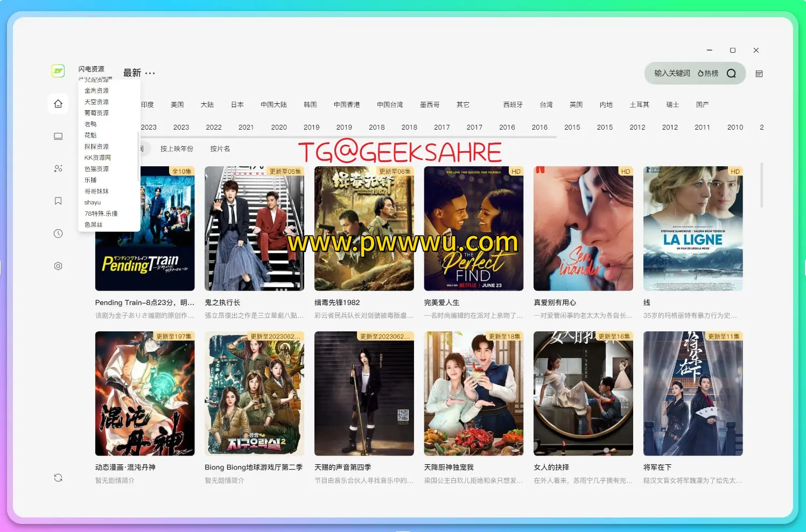Click the connected-dots sharing icon in sidebar

coord(58,168)
